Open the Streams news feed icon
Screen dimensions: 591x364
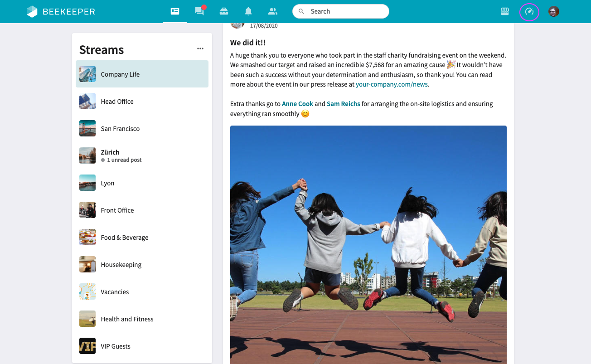tap(175, 12)
